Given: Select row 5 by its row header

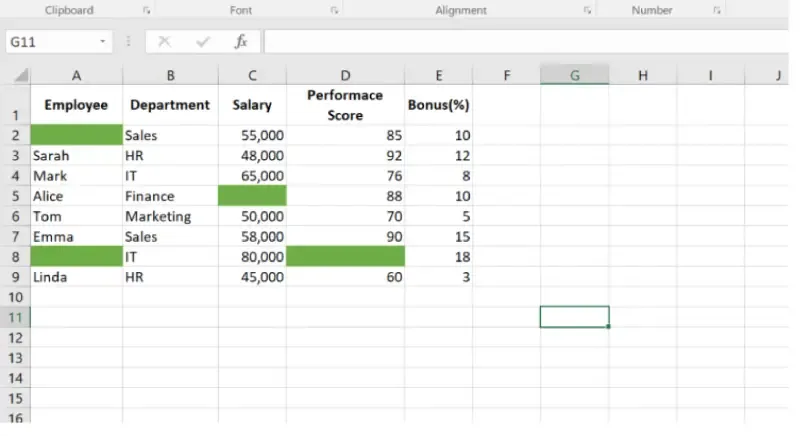Looking at the screenshot, I should click(15, 196).
